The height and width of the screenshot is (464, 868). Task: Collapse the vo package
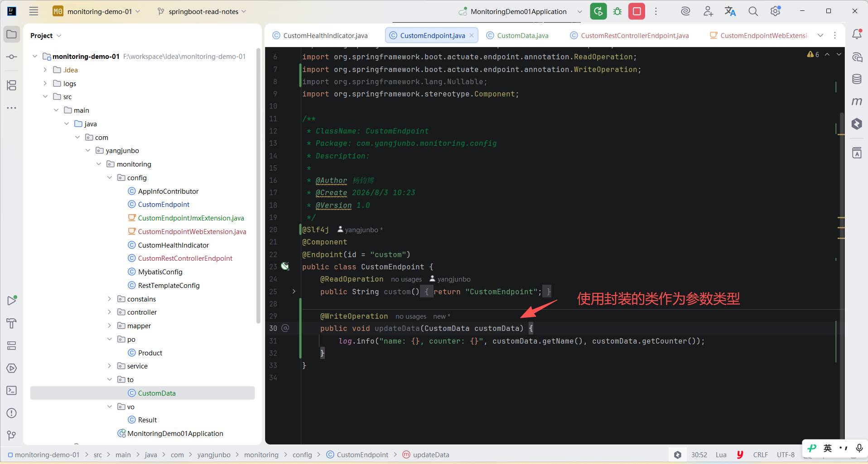pos(110,407)
